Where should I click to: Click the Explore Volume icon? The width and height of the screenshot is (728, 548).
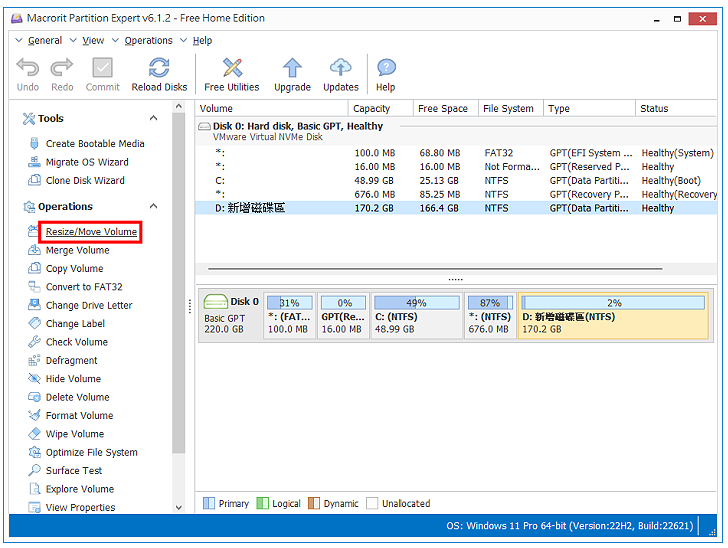34,489
